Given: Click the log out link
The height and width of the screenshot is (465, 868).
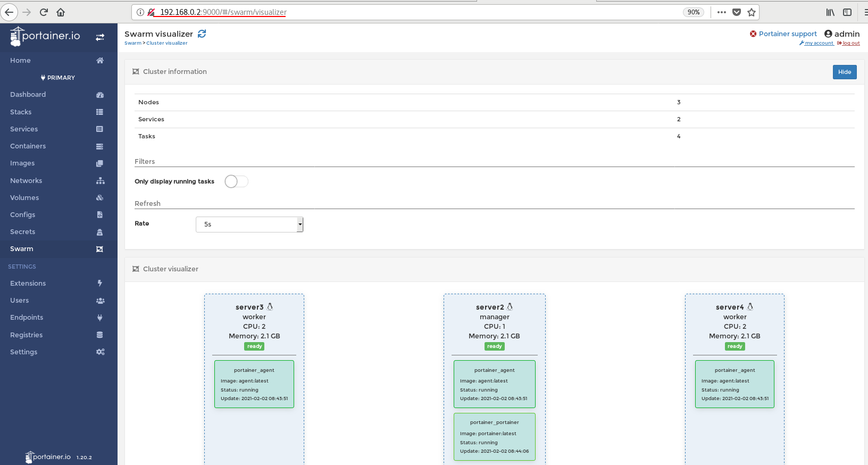Looking at the screenshot, I should [848, 43].
